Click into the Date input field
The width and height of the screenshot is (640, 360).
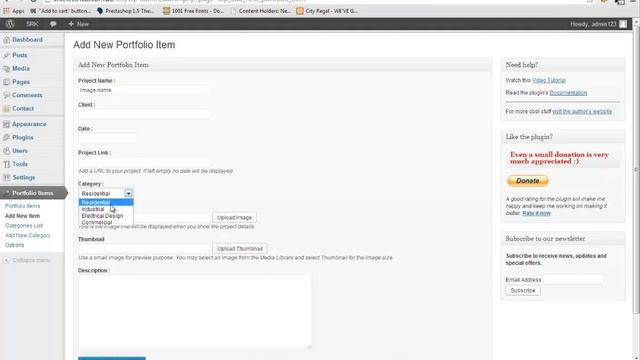coord(108,138)
